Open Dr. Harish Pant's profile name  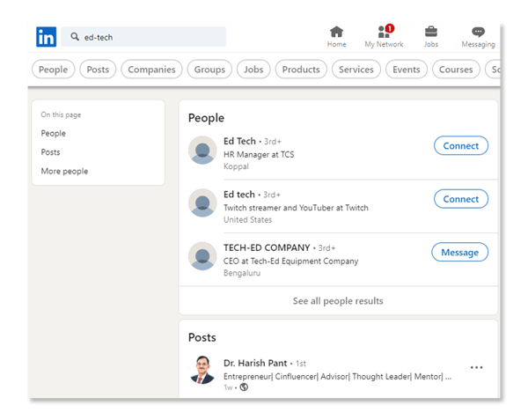(255, 363)
